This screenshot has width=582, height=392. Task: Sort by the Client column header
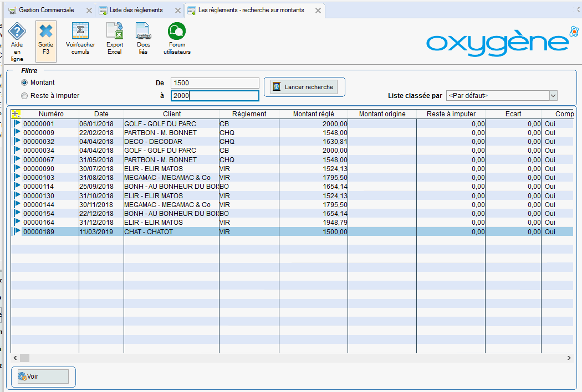[x=172, y=114]
